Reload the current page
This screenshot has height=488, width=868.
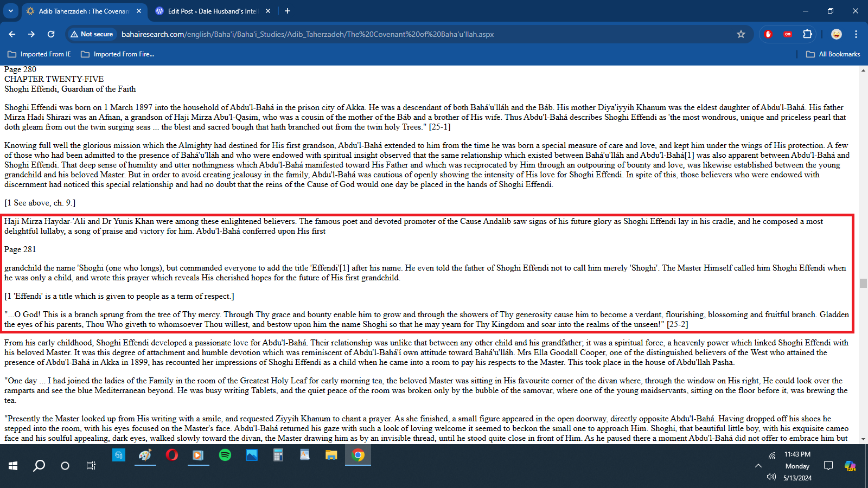[x=51, y=34]
